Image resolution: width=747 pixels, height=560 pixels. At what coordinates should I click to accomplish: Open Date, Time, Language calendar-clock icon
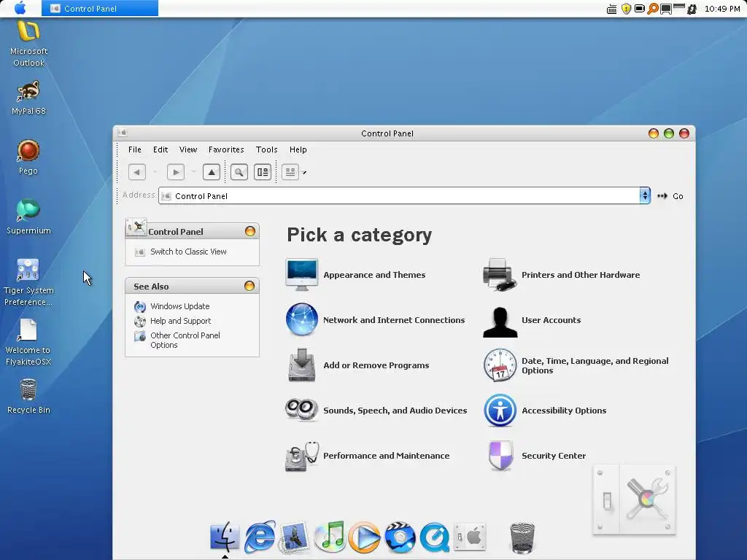click(500, 365)
